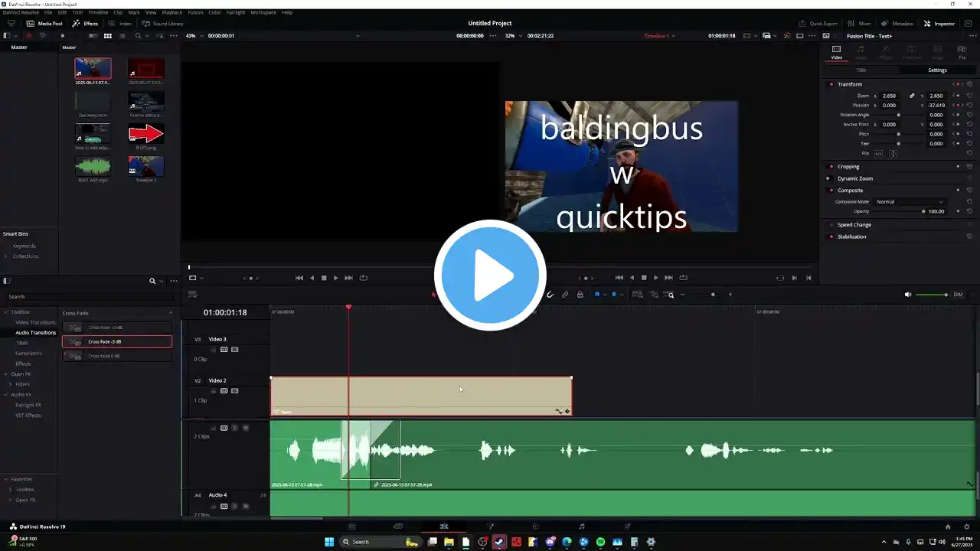
Task: Toggle the Zoom X/Y link icon
Action: [x=912, y=96]
